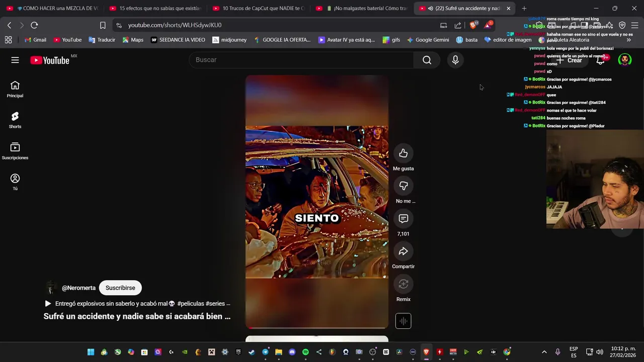644x362 pixels.
Task: Open Discord from the taskbar
Action: click(292, 352)
